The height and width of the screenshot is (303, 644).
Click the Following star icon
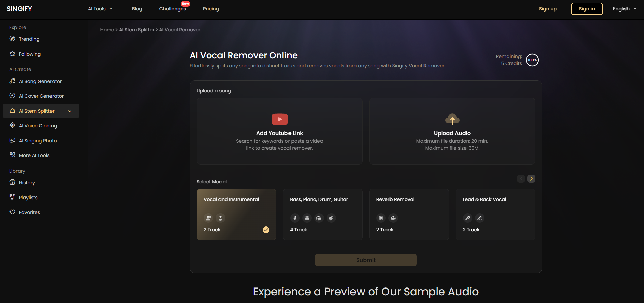[12, 54]
